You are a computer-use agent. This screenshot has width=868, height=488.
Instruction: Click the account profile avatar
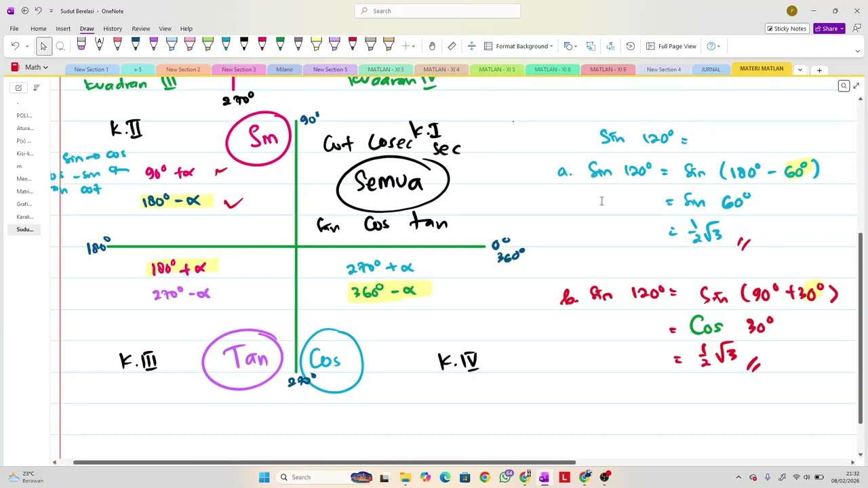tap(791, 11)
